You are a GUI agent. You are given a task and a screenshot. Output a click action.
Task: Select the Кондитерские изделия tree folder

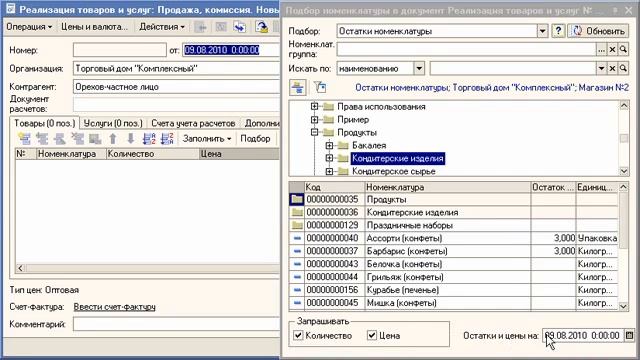(398, 158)
